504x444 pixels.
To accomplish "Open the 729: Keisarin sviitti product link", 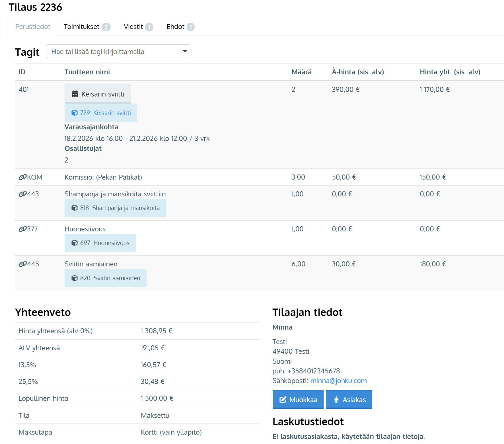I will click(105, 113).
